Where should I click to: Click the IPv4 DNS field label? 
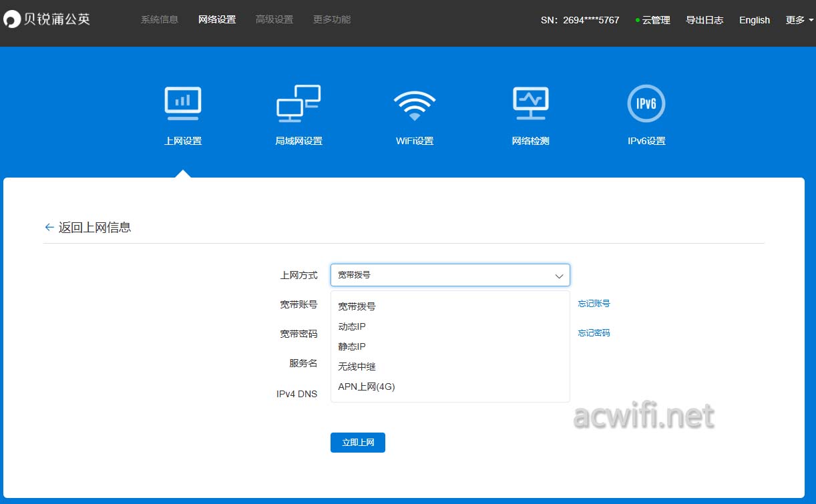(x=296, y=394)
